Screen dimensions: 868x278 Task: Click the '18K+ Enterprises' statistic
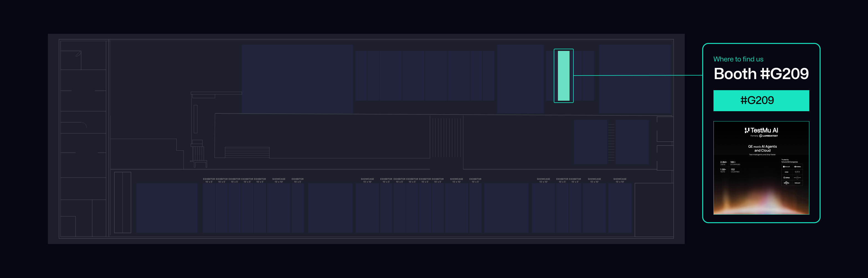tap(735, 163)
